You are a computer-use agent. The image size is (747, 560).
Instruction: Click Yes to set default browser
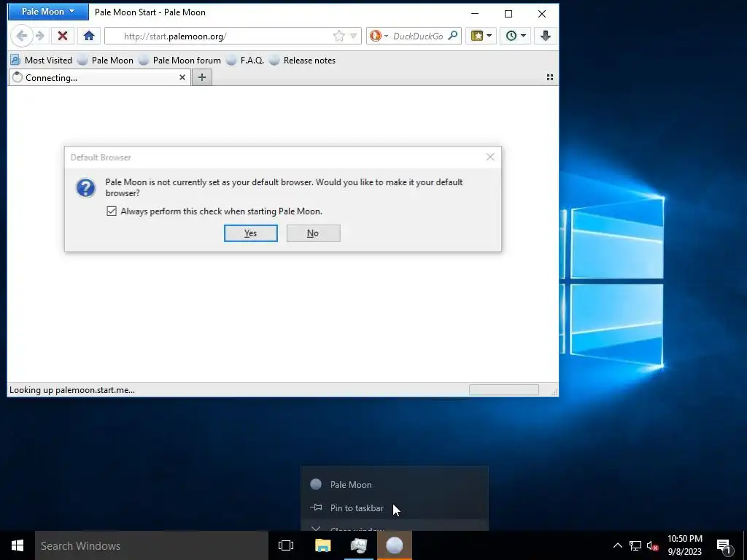click(x=251, y=233)
